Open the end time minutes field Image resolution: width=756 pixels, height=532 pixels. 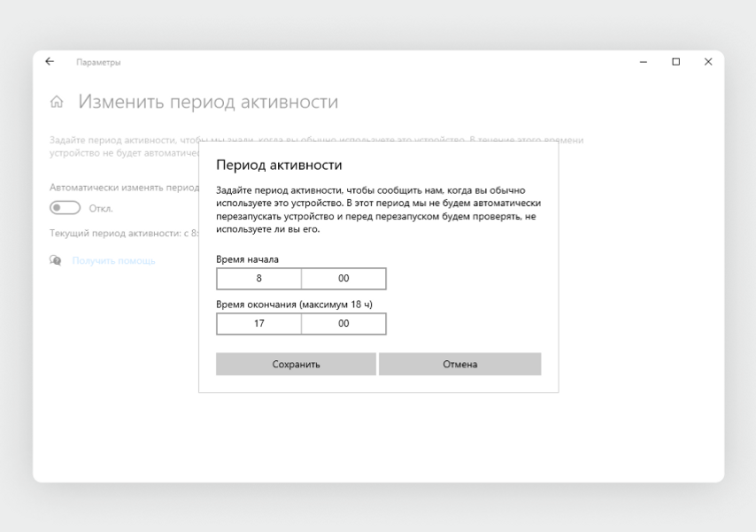(343, 324)
